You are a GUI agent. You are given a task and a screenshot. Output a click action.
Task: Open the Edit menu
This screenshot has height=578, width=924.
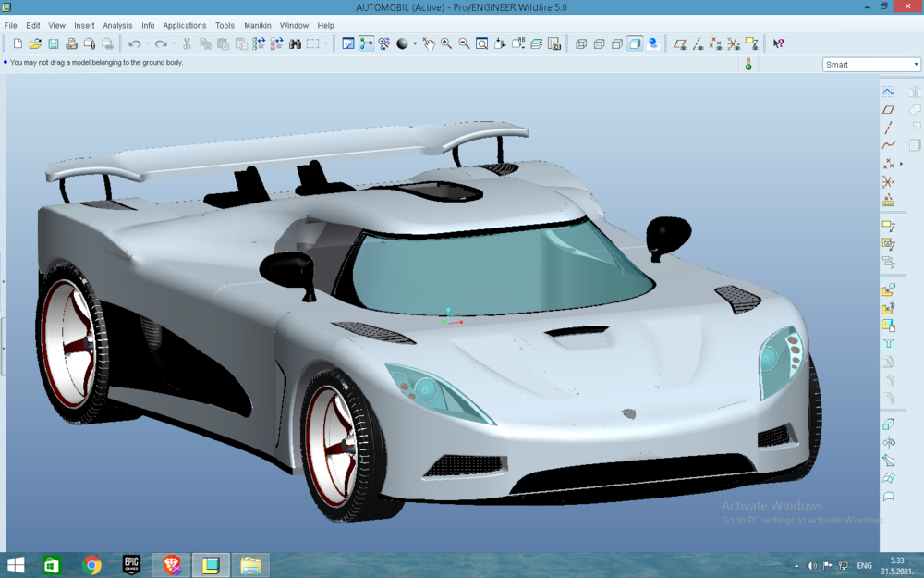(33, 25)
